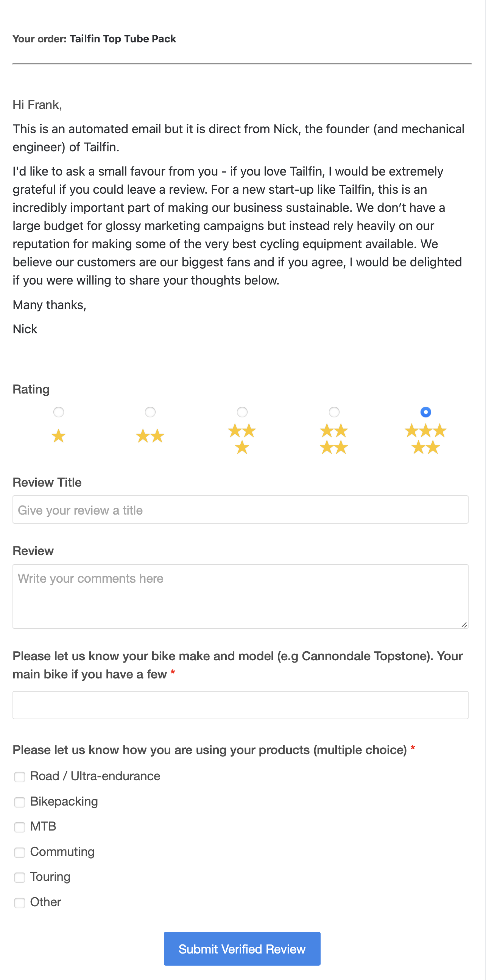Click the three gold stars icon
Viewport: 486px width, 980px height.
pos(242,439)
